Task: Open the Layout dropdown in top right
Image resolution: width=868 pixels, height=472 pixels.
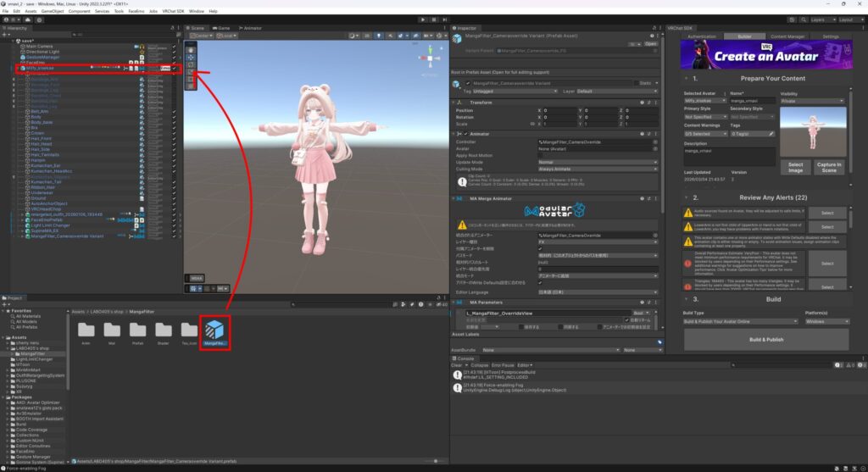Action: coord(848,19)
